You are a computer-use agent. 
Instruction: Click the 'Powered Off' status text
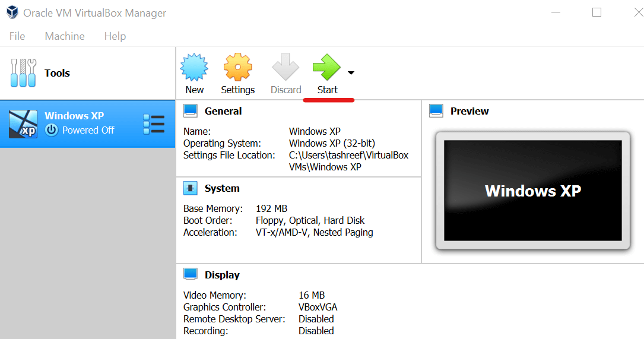[88, 130]
